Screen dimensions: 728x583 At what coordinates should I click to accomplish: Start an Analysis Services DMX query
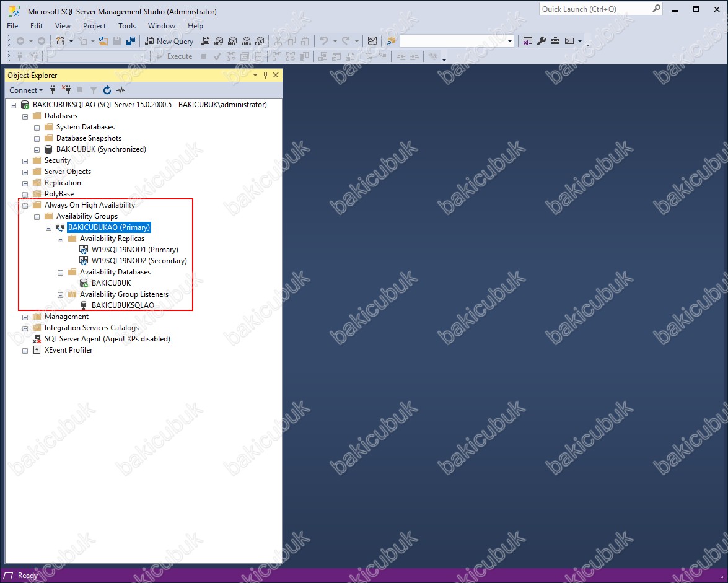click(x=232, y=42)
